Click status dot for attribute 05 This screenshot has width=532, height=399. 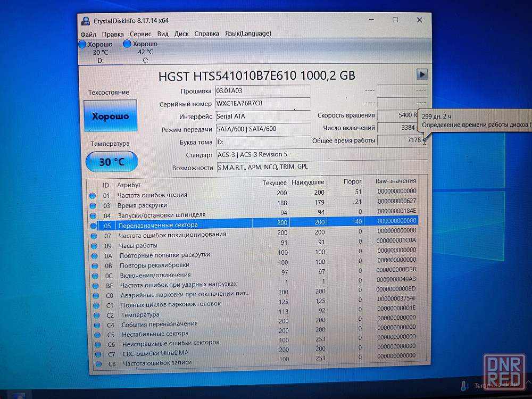[x=94, y=226]
